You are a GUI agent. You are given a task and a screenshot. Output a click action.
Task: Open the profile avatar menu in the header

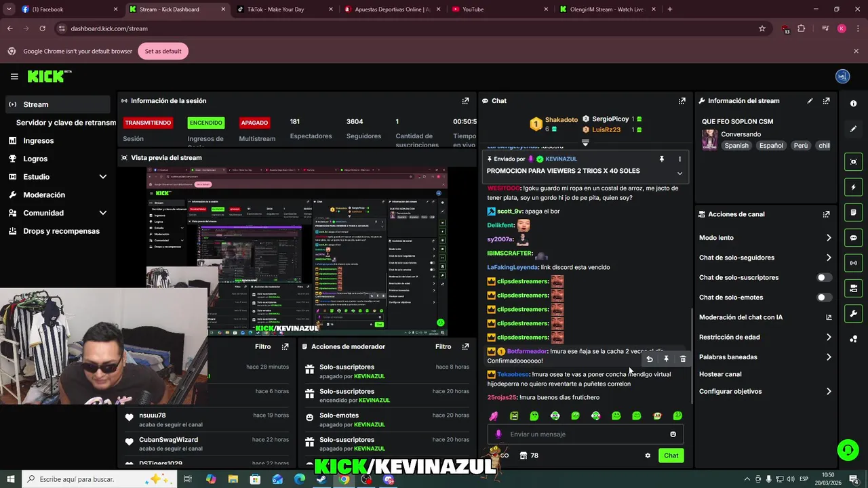pos(842,77)
